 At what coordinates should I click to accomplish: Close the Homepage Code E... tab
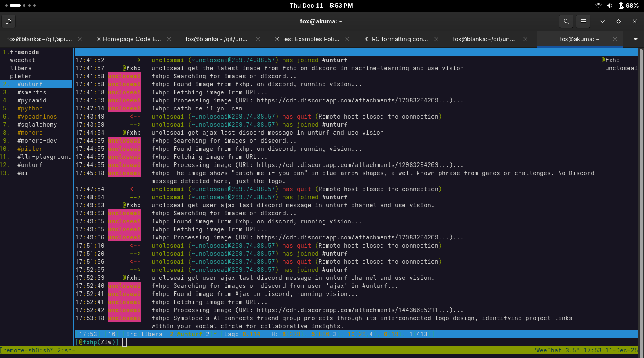click(x=169, y=39)
